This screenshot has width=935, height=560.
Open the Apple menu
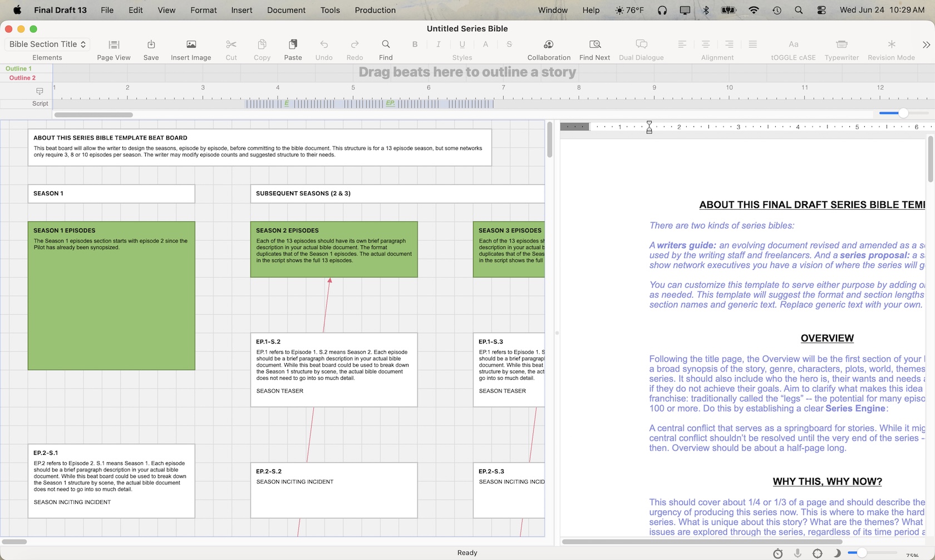(x=17, y=10)
